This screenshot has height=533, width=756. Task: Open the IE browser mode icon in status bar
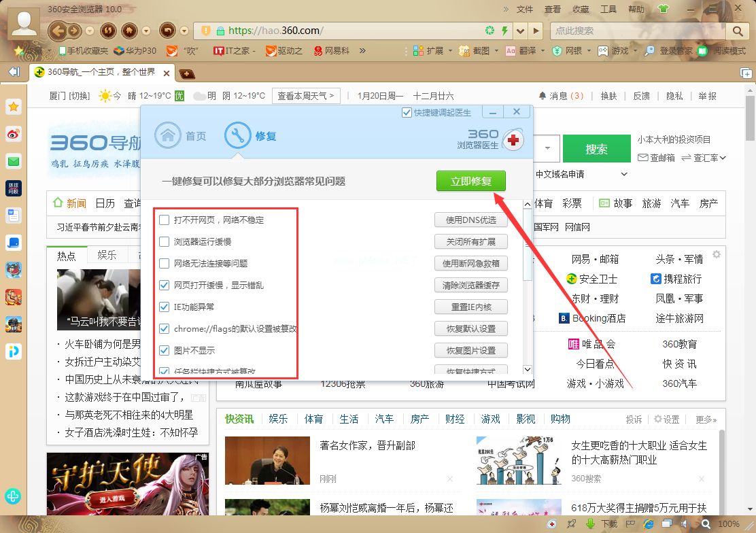point(648,523)
